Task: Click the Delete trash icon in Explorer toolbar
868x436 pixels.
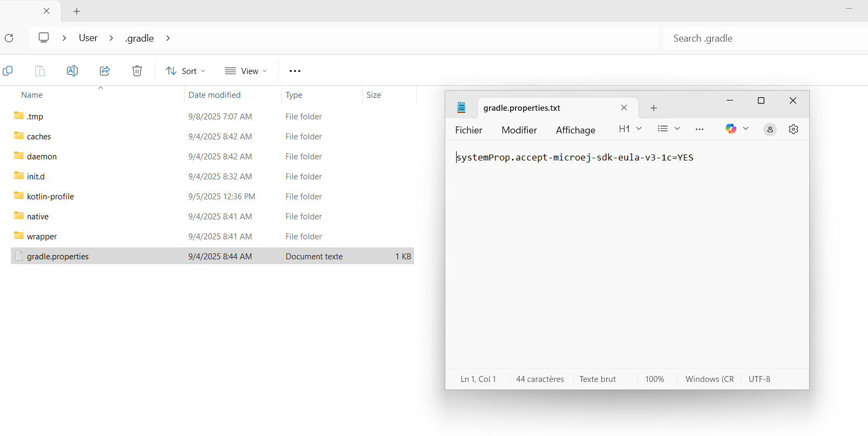Action: pos(137,71)
